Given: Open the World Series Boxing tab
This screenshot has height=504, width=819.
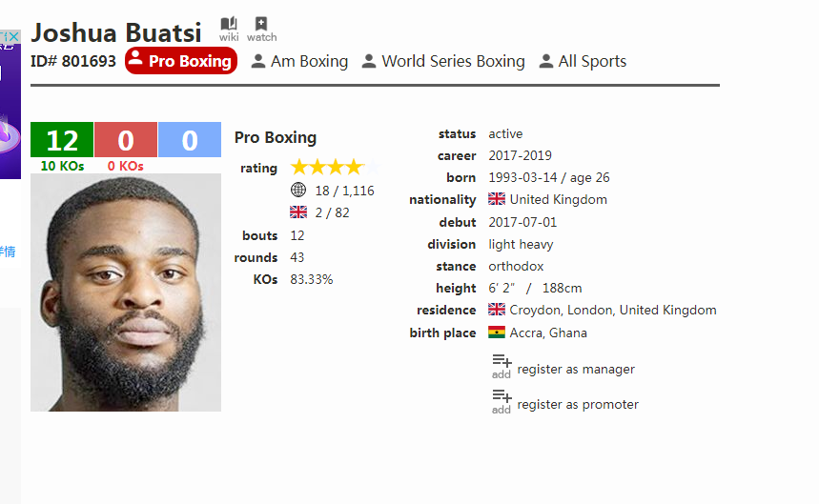Looking at the screenshot, I should click(x=443, y=61).
